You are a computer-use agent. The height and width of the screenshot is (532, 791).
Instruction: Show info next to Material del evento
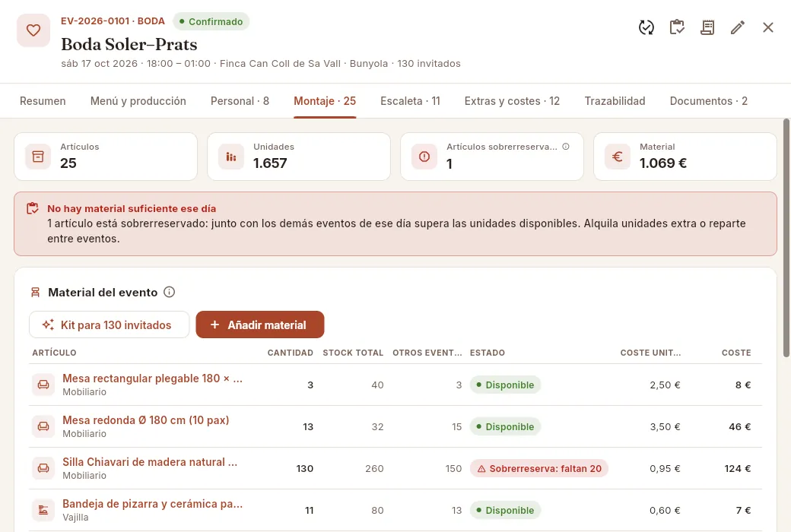(170, 292)
